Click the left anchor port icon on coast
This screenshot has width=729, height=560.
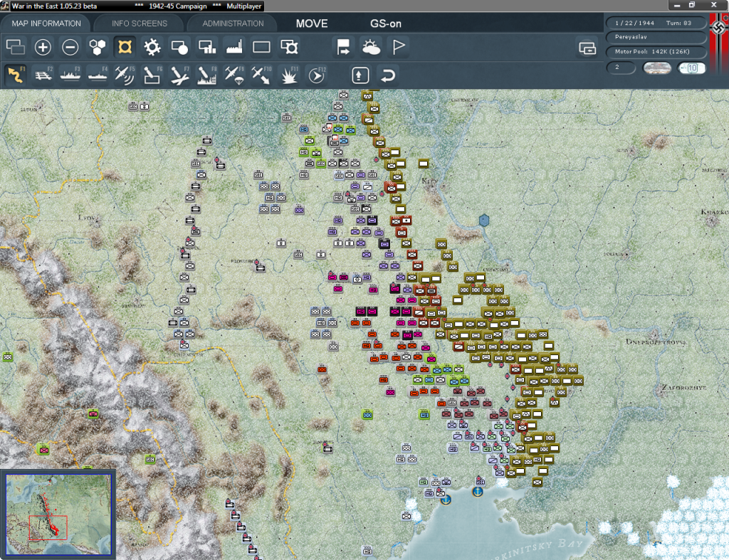coord(446,500)
